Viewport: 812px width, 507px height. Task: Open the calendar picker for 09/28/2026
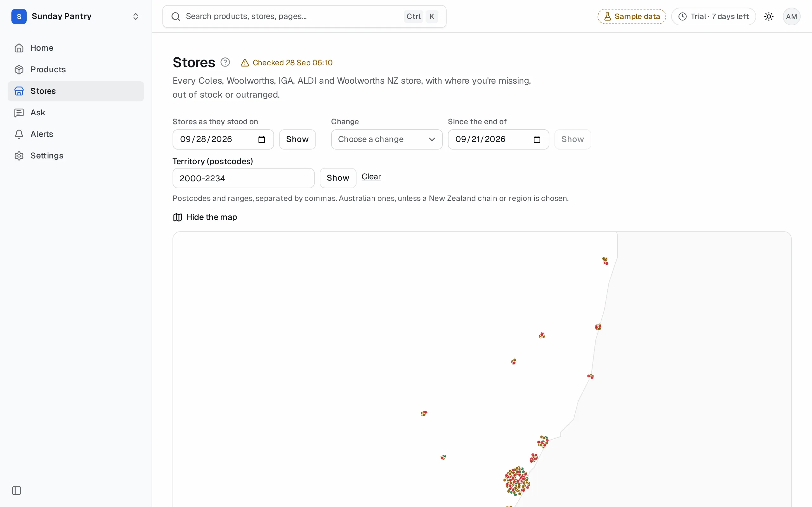[262, 139]
